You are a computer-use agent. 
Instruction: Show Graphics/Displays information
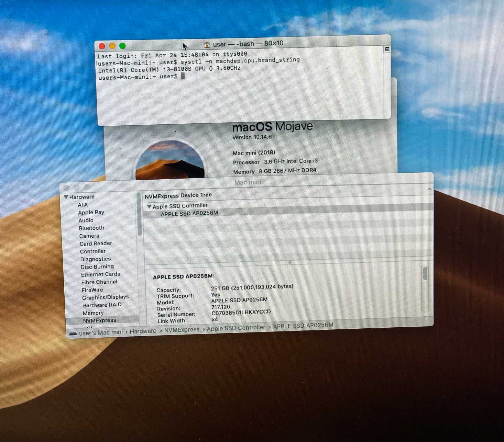point(106,297)
